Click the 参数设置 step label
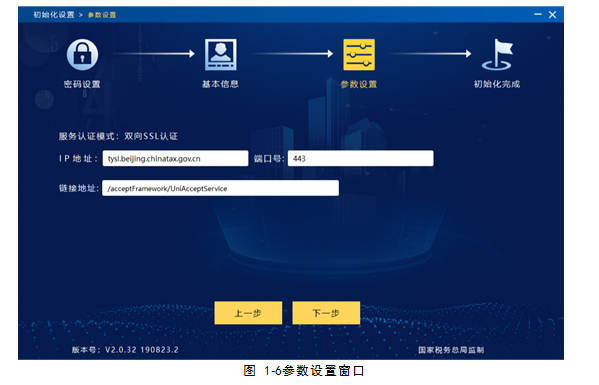This screenshot has width=599, height=385. pyautogui.click(x=359, y=84)
